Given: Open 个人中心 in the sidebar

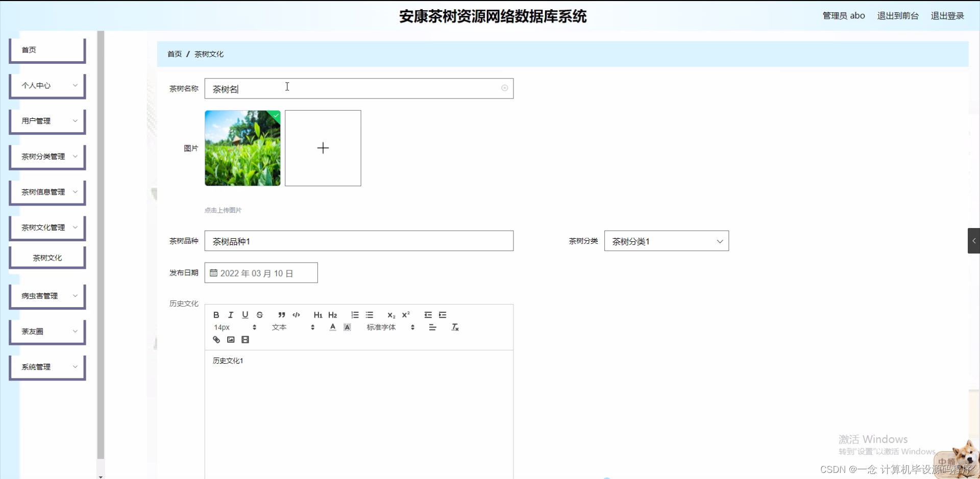Looking at the screenshot, I should (x=47, y=85).
